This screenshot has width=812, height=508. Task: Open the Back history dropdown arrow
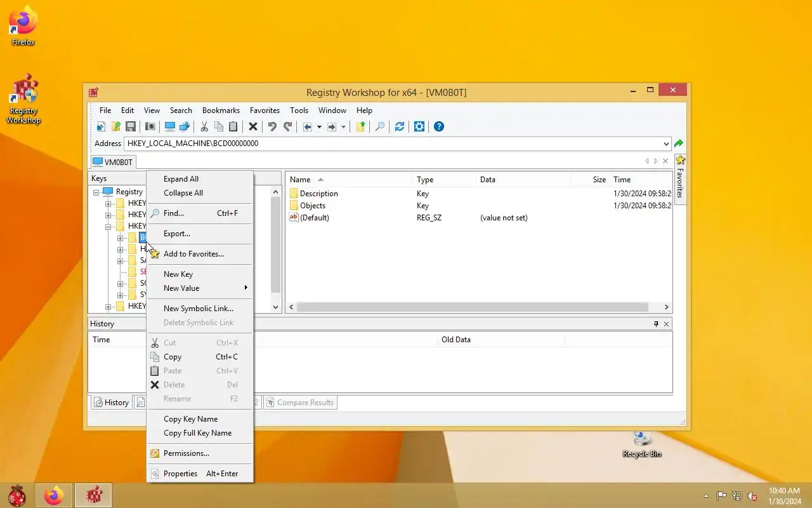[x=319, y=127]
